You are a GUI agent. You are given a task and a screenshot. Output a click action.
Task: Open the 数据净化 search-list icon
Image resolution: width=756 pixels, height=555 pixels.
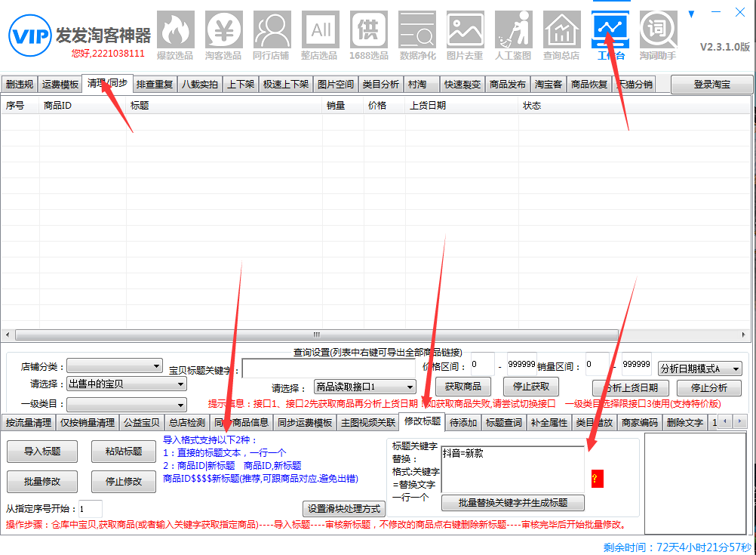pos(417,30)
